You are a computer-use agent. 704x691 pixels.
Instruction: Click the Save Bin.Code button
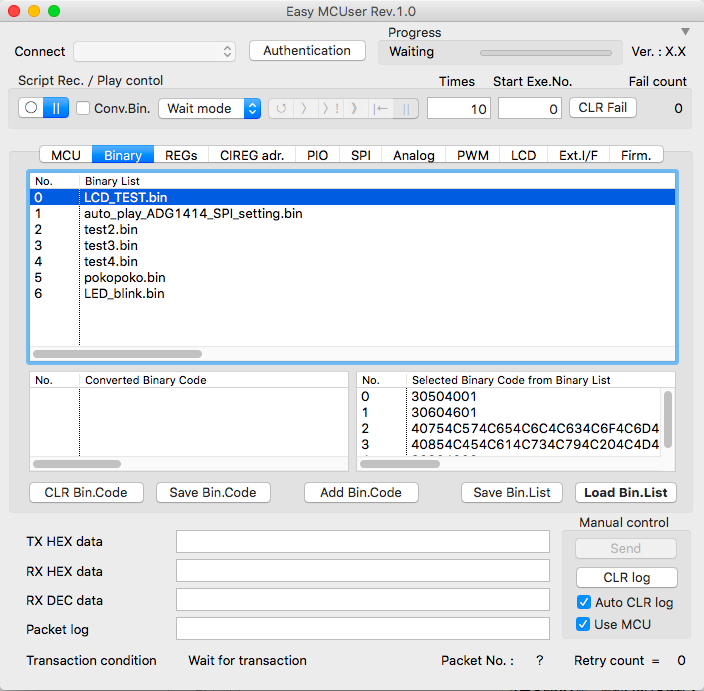click(x=213, y=493)
